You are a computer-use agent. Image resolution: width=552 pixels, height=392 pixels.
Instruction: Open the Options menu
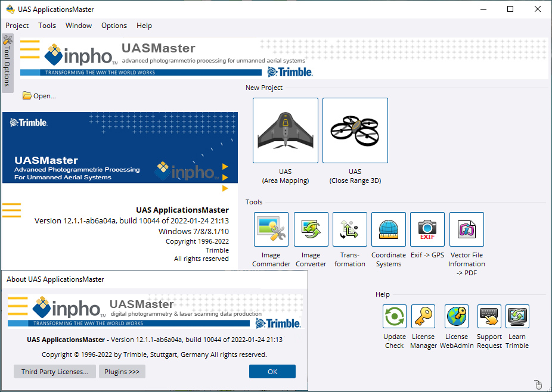[114, 26]
